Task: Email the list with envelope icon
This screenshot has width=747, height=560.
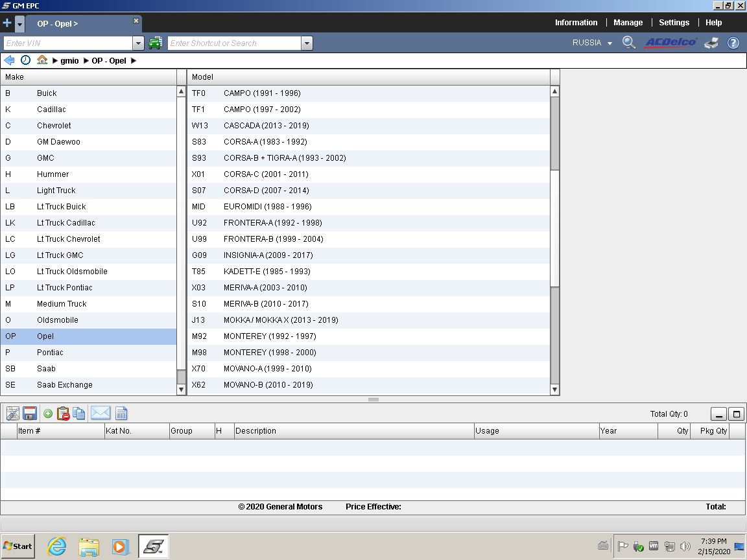Action: (100, 413)
